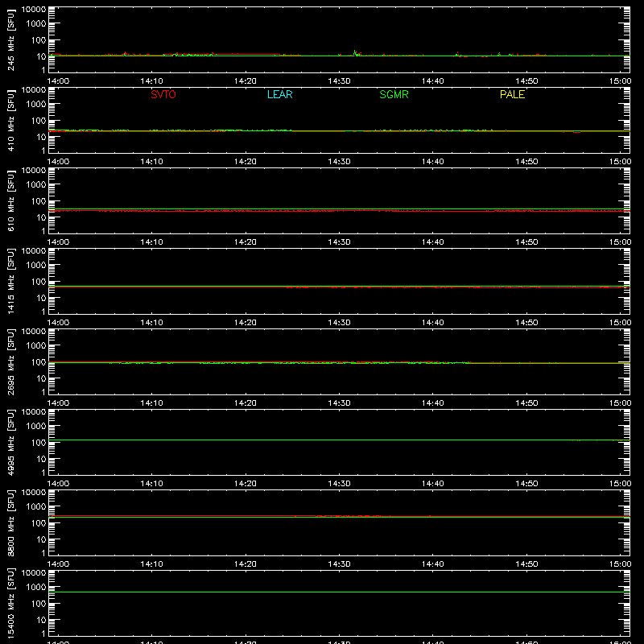Click the red SVTO station label
644x644 pixels.
pos(163,94)
